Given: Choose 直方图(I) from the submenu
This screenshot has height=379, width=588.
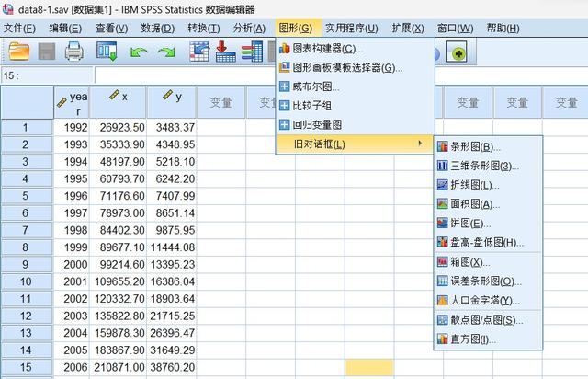Looking at the screenshot, I should [x=488, y=339].
